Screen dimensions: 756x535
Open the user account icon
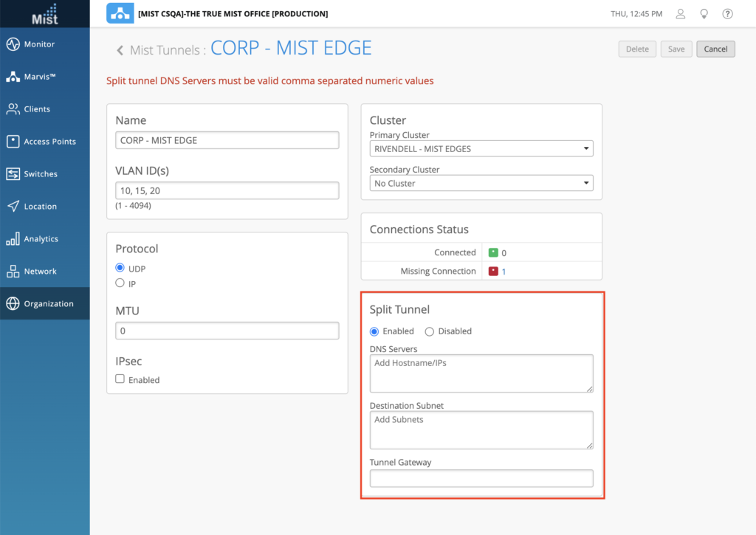coord(681,14)
